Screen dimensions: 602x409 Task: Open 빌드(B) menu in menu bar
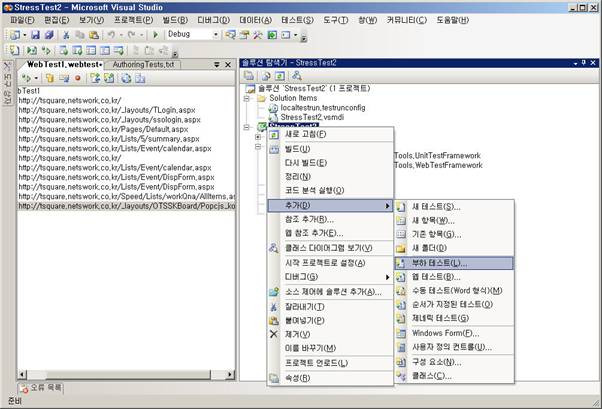(175, 20)
